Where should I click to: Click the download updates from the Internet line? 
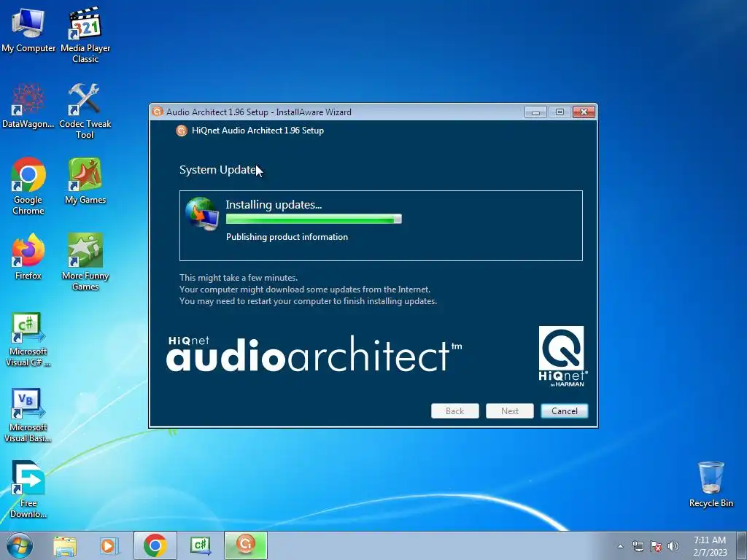coord(305,289)
